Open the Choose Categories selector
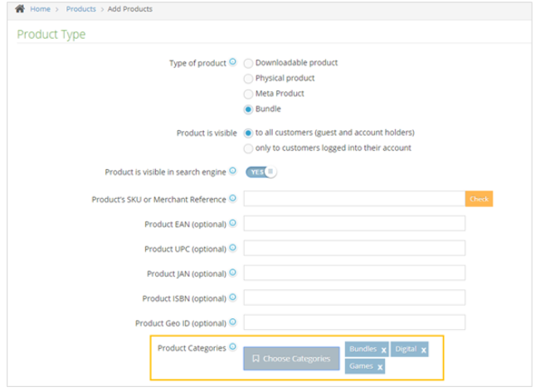This screenshot has width=540, height=392. 291,359
